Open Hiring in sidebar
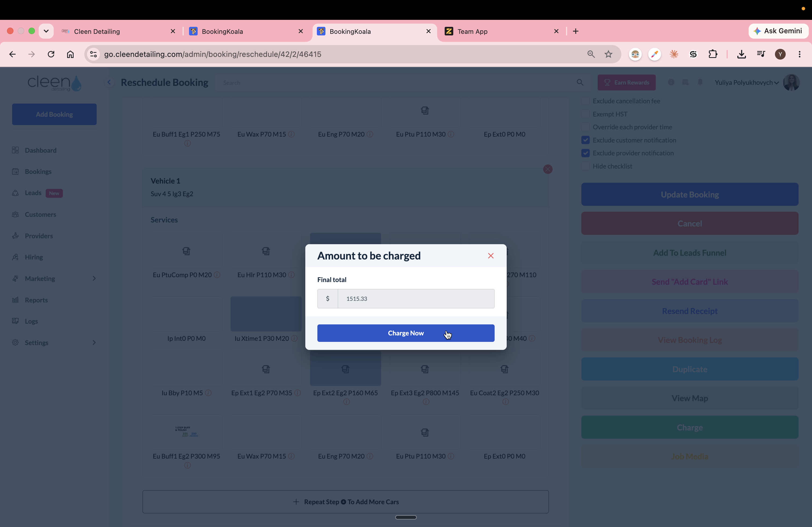 point(34,257)
